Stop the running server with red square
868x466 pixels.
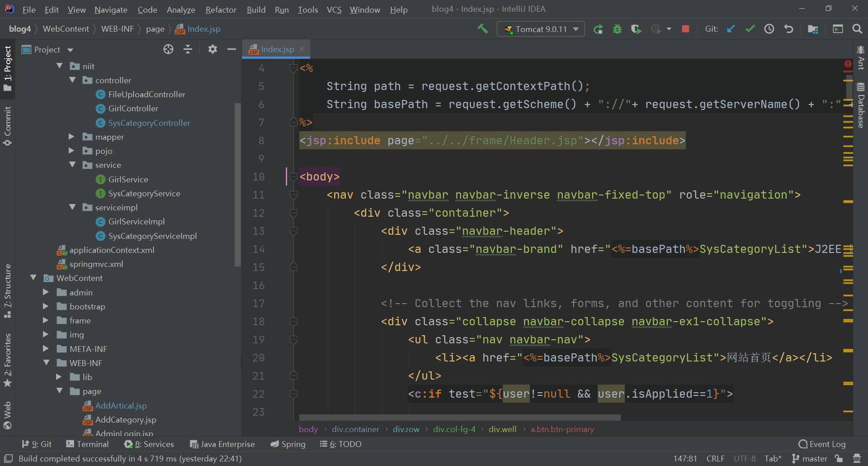pos(685,29)
